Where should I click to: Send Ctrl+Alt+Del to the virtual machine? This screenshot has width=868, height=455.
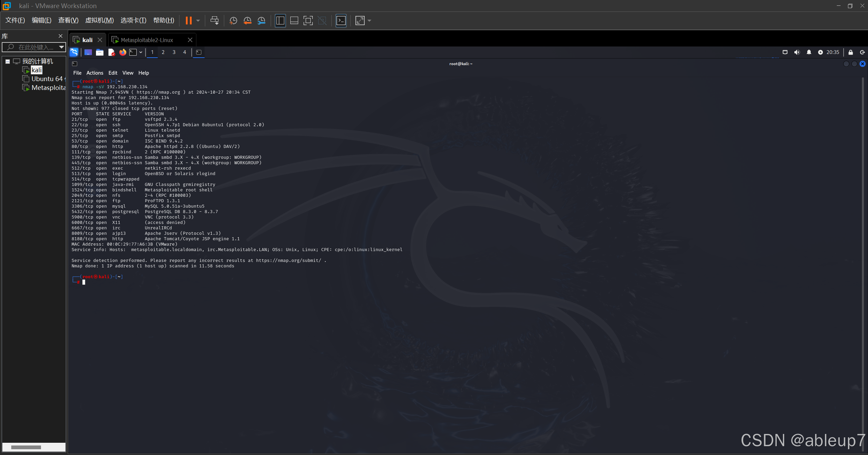click(x=214, y=21)
